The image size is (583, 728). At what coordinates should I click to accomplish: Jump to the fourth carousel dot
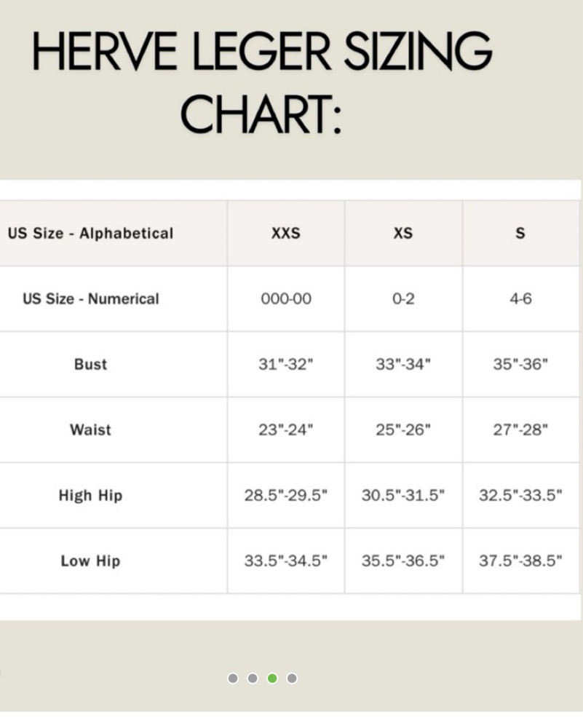pyautogui.click(x=292, y=678)
